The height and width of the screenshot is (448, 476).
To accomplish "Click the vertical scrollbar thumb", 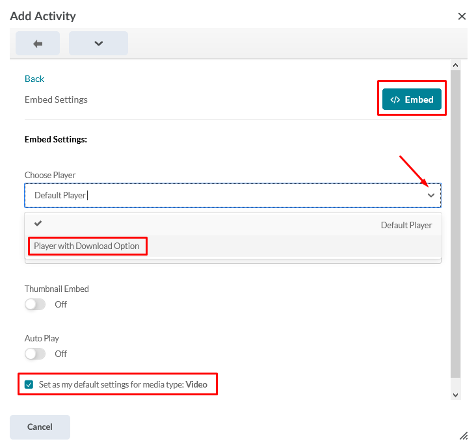I will (x=455, y=221).
